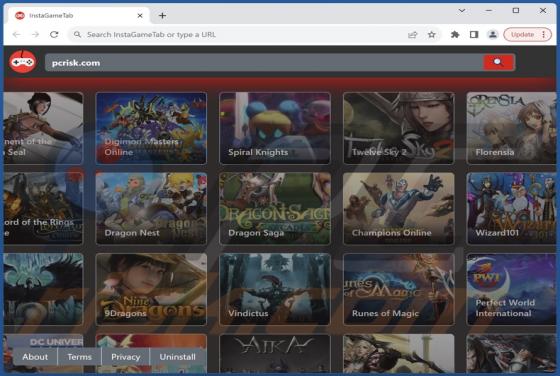Open the Wizard101 game card
560x376 pixels.
(511, 209)
